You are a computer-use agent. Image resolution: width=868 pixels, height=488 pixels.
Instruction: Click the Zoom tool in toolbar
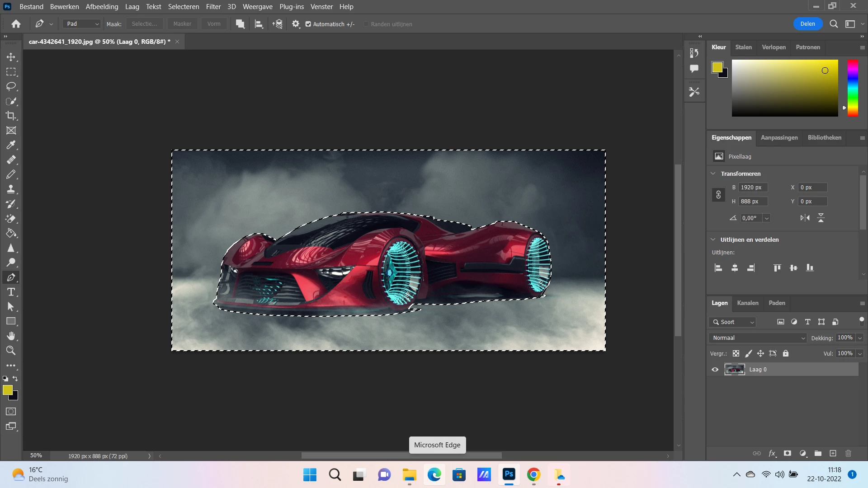coord(11,351)
